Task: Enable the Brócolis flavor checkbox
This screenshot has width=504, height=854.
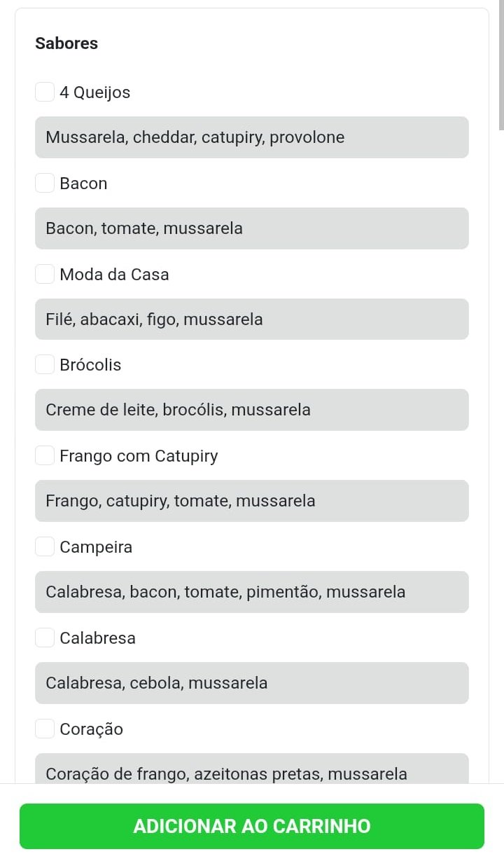Action: [x=45, y=364]
